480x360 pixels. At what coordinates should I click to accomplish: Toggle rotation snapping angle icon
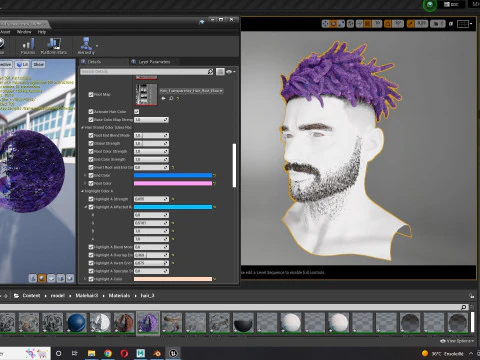[388, 24]
